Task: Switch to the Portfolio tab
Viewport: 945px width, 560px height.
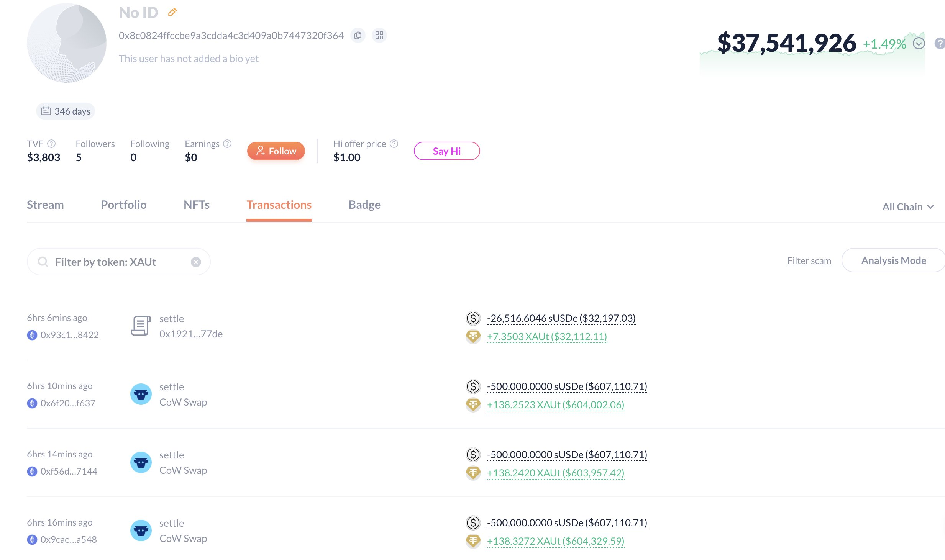Action: tap(123, 205)
